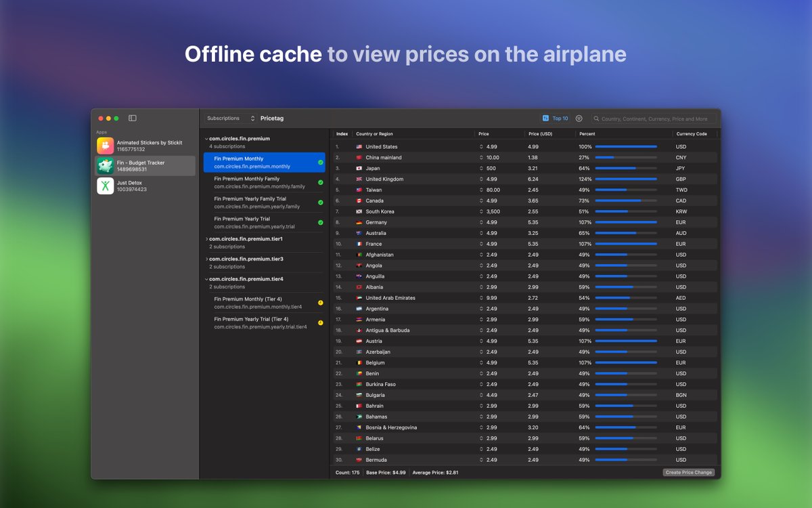Click the Japan flag icon
Viewport: 812px width, 508px height.
(x=359, y=168)
